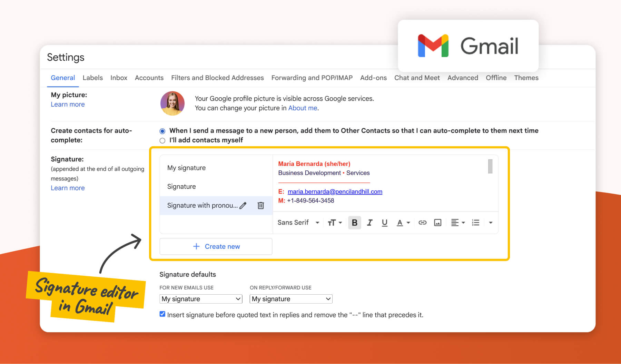This screenshot has width=621, height=364.
Task: Click Learn more under My picture
Action: pyautogui.click(x=68, y=104)
